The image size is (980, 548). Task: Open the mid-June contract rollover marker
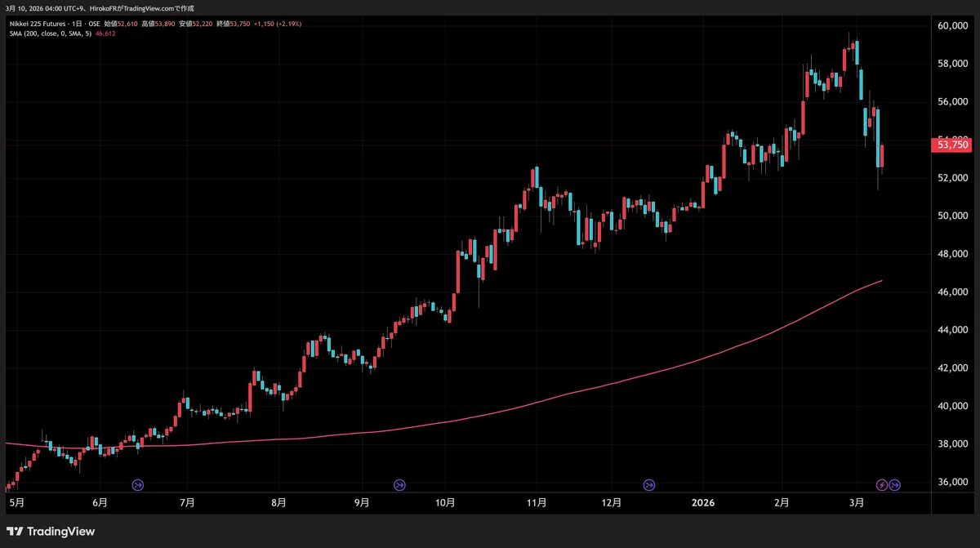click(138, 485)
